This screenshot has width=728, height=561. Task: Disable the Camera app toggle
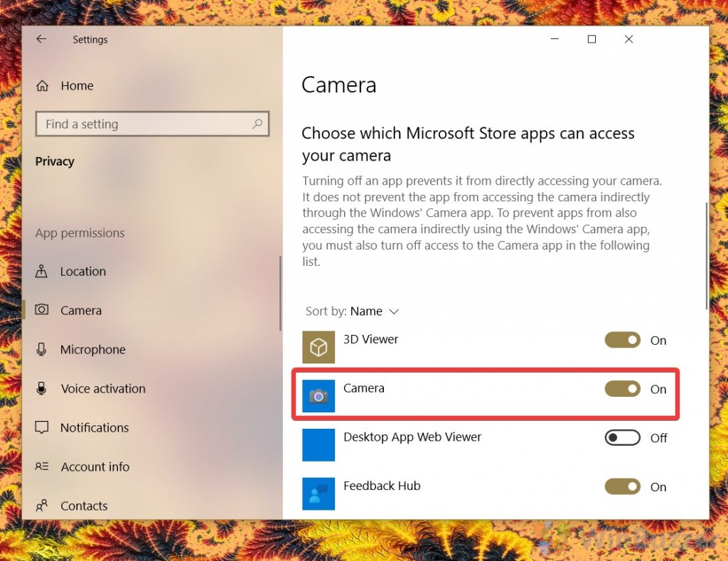[622, 389]
